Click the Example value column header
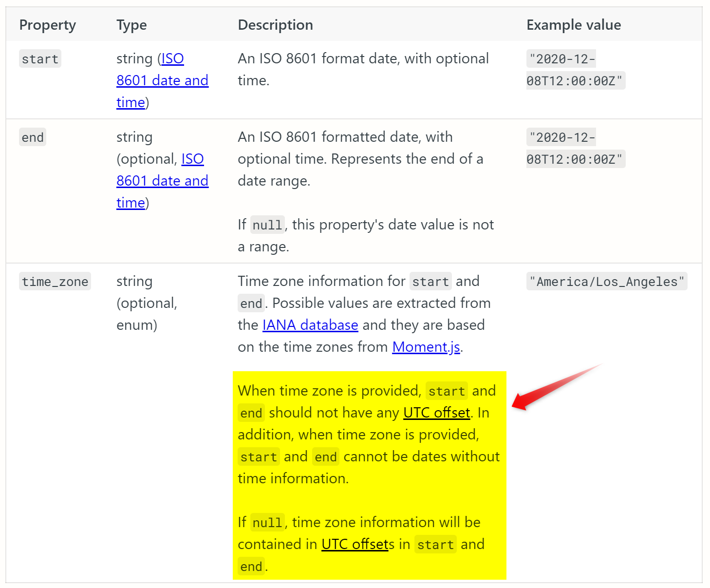This screenshot has height=588, width=710. coord(574,25)
